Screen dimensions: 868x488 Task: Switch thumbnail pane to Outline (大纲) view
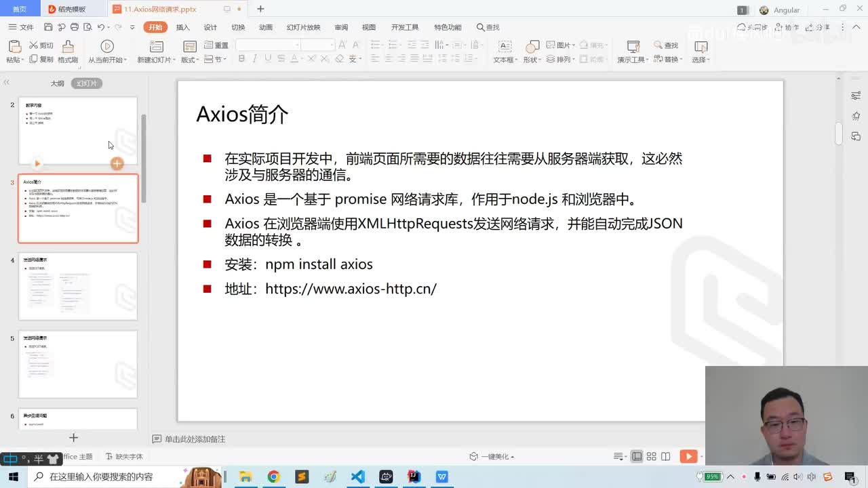[x=58, y=83]
